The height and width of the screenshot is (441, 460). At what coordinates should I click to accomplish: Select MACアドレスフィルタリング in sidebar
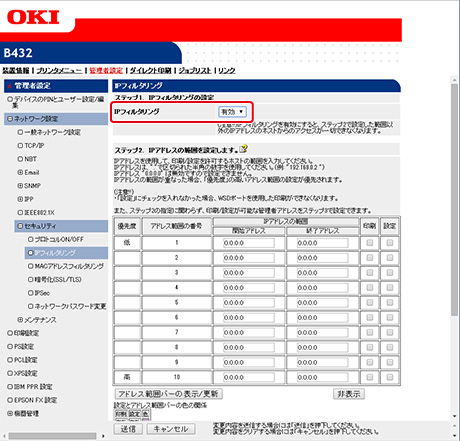tap(66, 266)
